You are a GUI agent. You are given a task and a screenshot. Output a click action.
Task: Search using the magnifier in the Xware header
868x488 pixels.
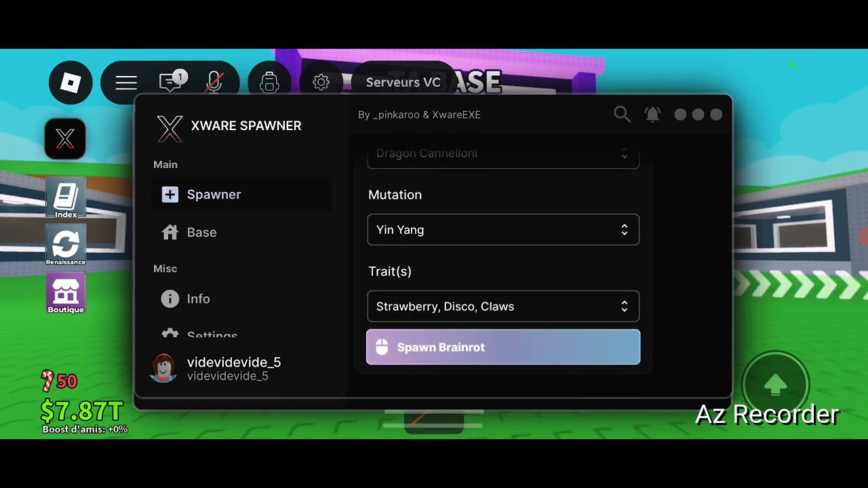[622, 115]
